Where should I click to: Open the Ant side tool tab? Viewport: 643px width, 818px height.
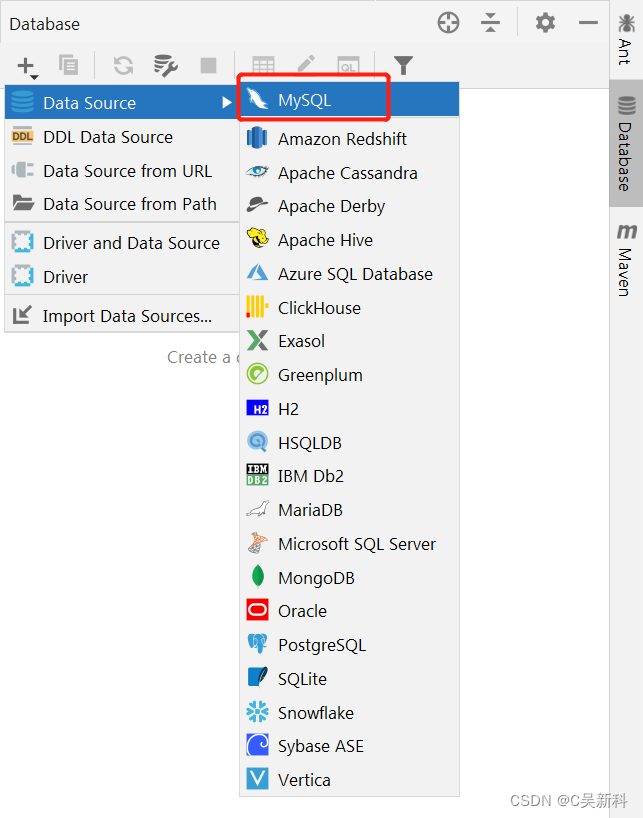(x=626, y=40)
